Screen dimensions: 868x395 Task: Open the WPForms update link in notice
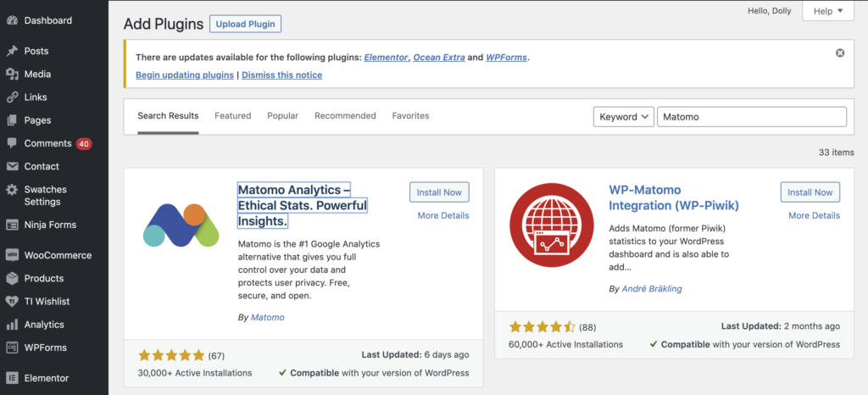tap(507, 57)
